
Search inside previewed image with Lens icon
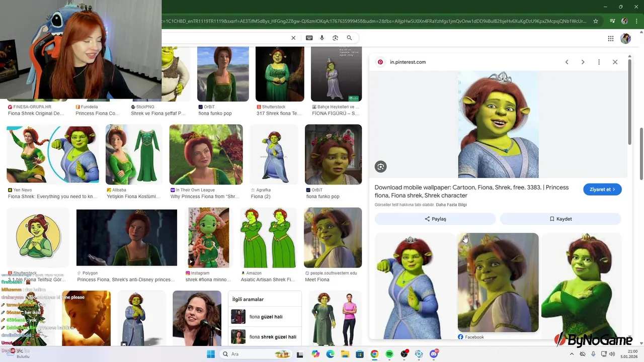(x=380, y=167)
